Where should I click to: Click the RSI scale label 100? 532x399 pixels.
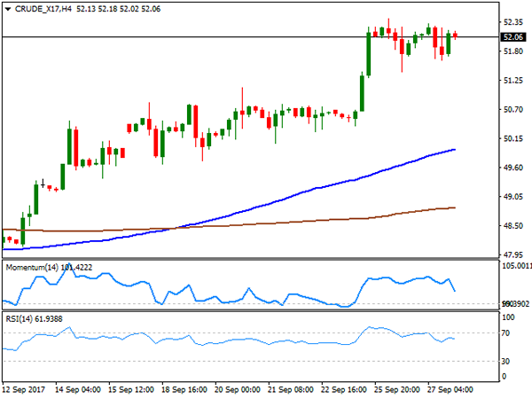pyautogui.click(x=508, y=317)
